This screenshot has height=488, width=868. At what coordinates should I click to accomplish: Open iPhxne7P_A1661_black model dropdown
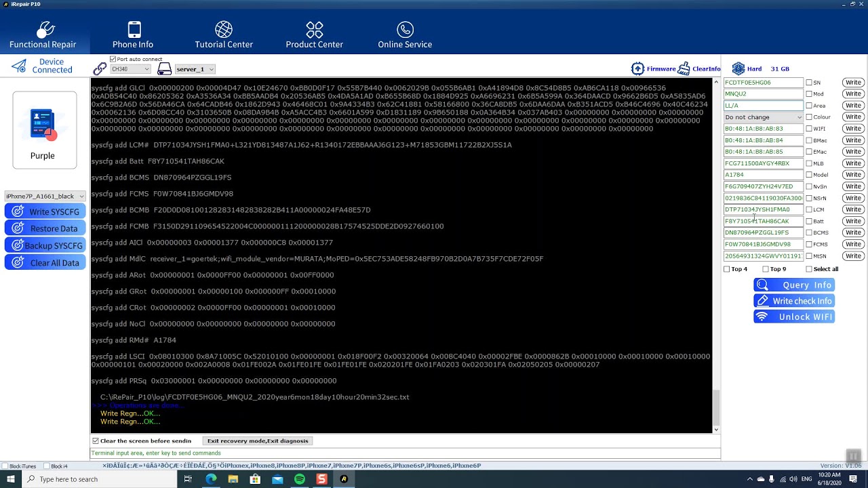pyautogui.click(x=45, y=196)
